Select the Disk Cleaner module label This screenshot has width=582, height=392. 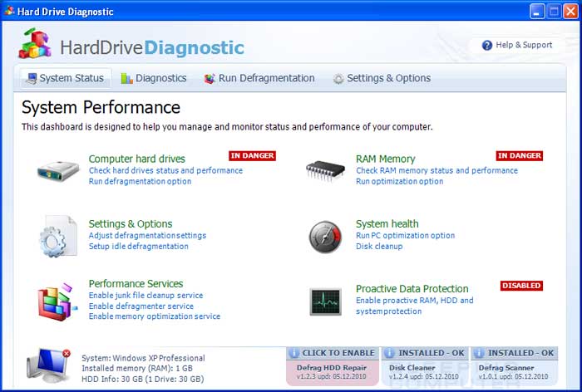412,368
